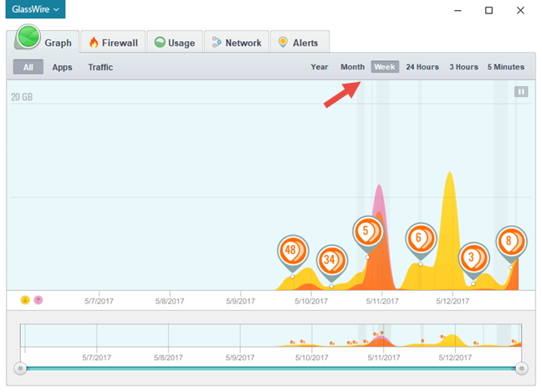This screenshot has height=392, width=542.
Task: Click the right timeline range handle
Action: [x=522, y=369]
